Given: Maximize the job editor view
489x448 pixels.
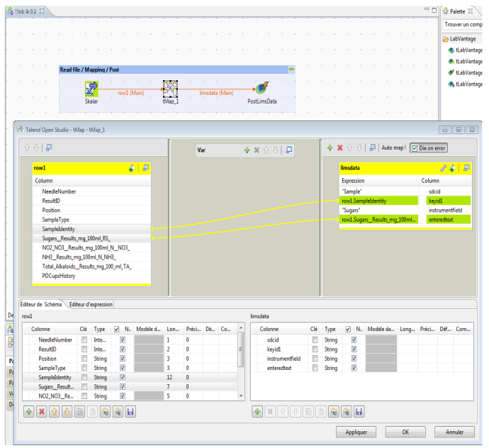Looking at the screenshot, I should (434, 11).
